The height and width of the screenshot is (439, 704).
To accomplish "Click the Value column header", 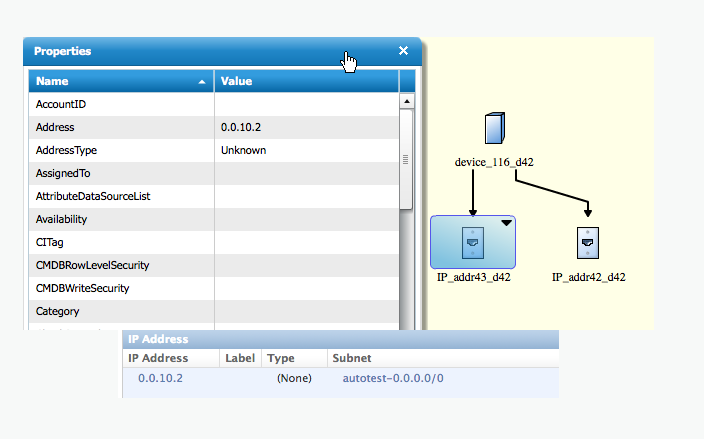I will [305, 81].
